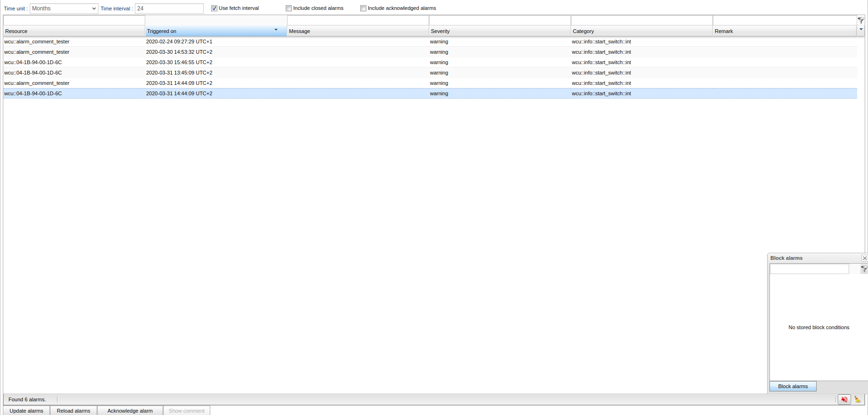Select the alarm row from 2020-02-24
Screen dimensions: 868x415
tap(179, 41)
